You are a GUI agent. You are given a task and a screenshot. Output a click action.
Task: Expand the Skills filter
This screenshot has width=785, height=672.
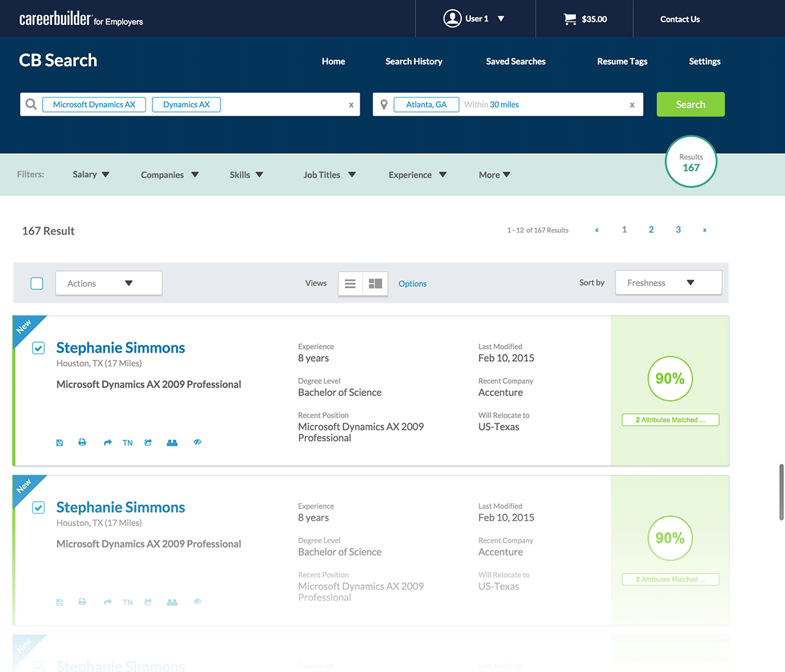pos(247,175)
